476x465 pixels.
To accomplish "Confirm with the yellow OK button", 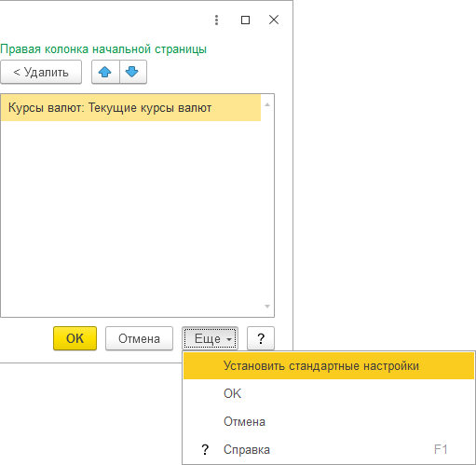I will [x=75, y=338].
